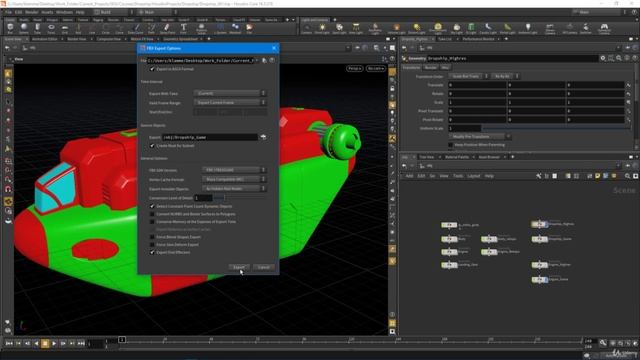Select the Gamepad Camera shelf tool
Screen dimensions: 640x360
(604, 29)
